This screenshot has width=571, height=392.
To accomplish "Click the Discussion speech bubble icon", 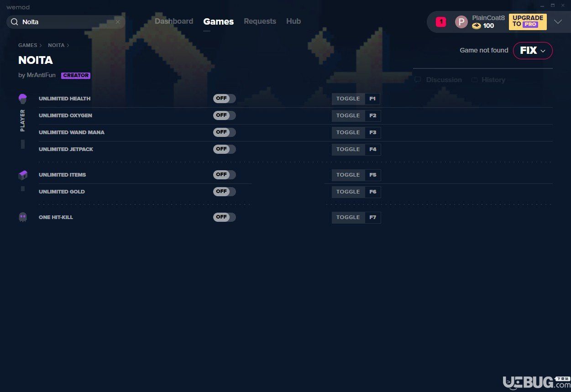I will point(417,79).
